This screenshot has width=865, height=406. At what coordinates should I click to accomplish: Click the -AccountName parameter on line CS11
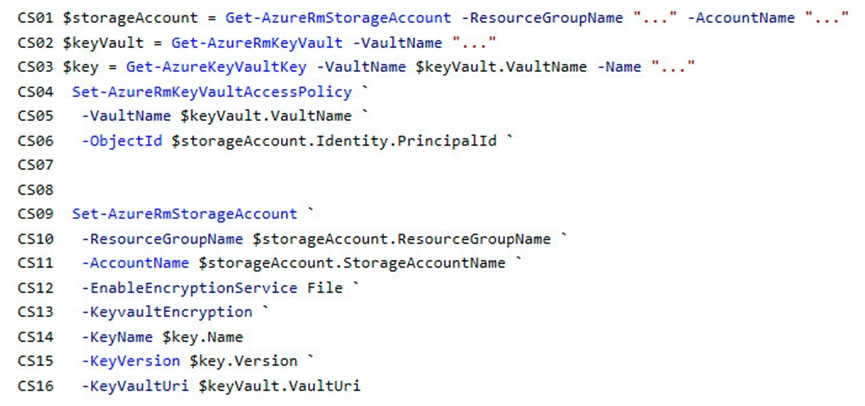(x=135, y=263)
